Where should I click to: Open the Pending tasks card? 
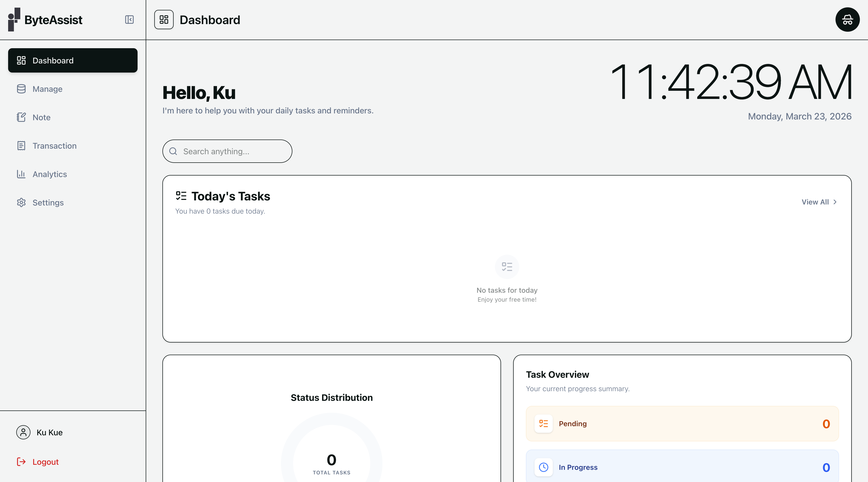(682, 424)
